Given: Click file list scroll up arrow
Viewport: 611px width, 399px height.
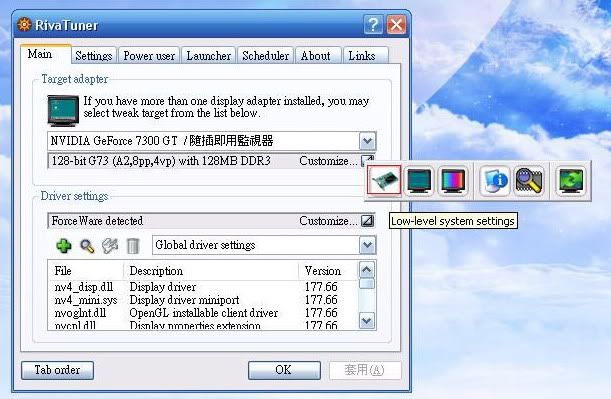Looking at the screenshot, I should [367, 270].
